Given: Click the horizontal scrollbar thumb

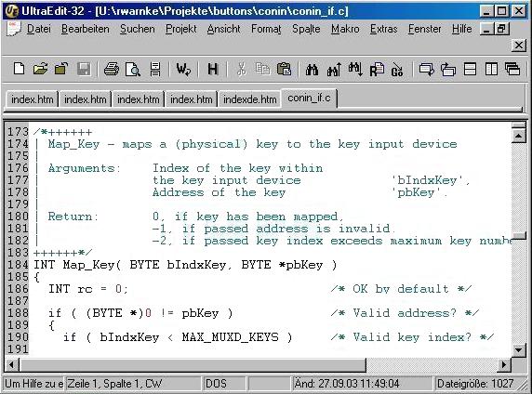Looking at the screenshot, I should click(193, 365).
